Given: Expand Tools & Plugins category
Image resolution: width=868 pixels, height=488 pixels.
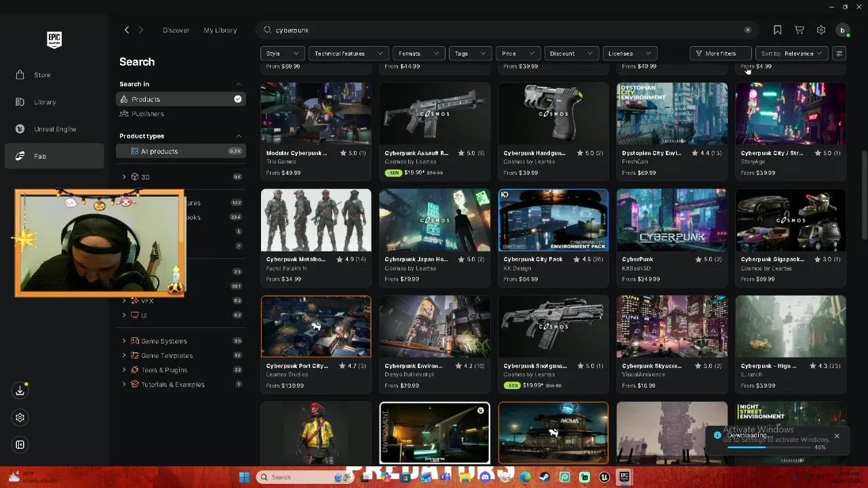Looking at the screenshot, I should [x=124, y=370].
